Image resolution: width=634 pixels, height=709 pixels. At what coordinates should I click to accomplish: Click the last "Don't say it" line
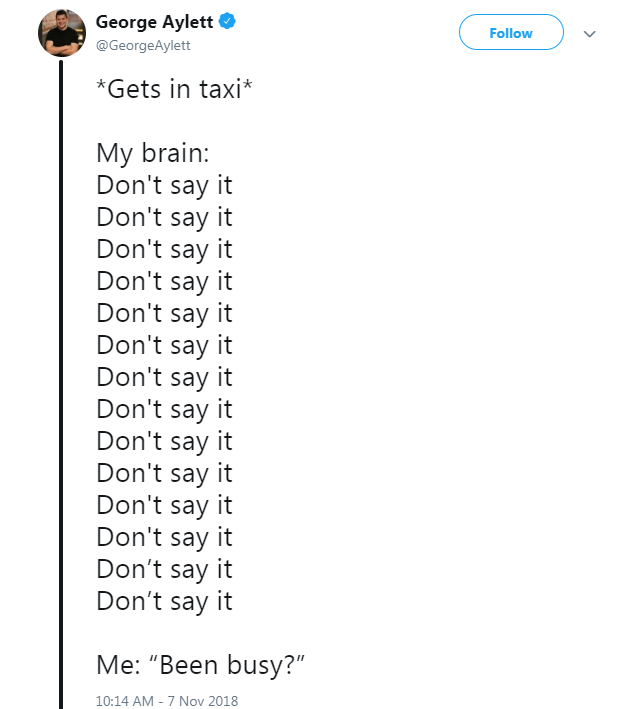point(164,601)
